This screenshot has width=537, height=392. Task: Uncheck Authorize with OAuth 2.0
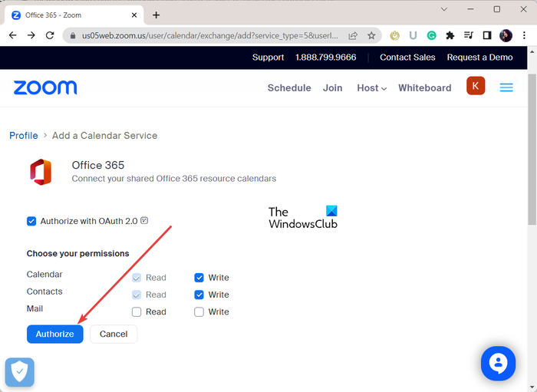31,221
